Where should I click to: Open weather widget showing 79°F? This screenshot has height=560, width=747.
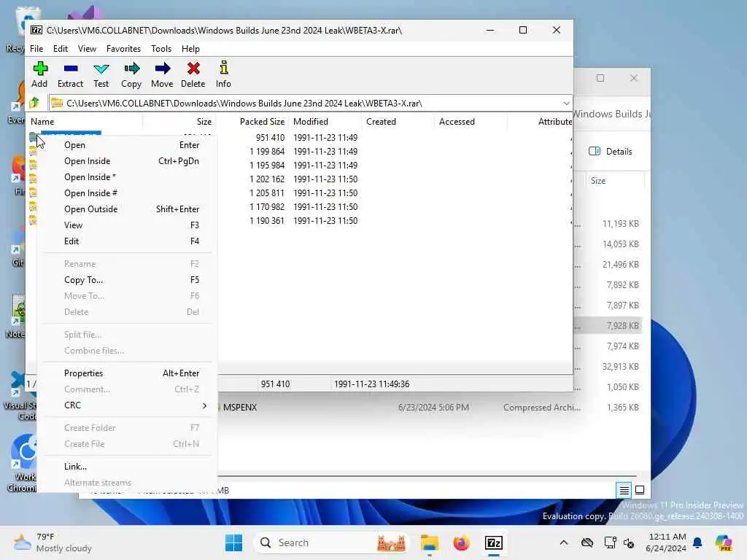53,542
